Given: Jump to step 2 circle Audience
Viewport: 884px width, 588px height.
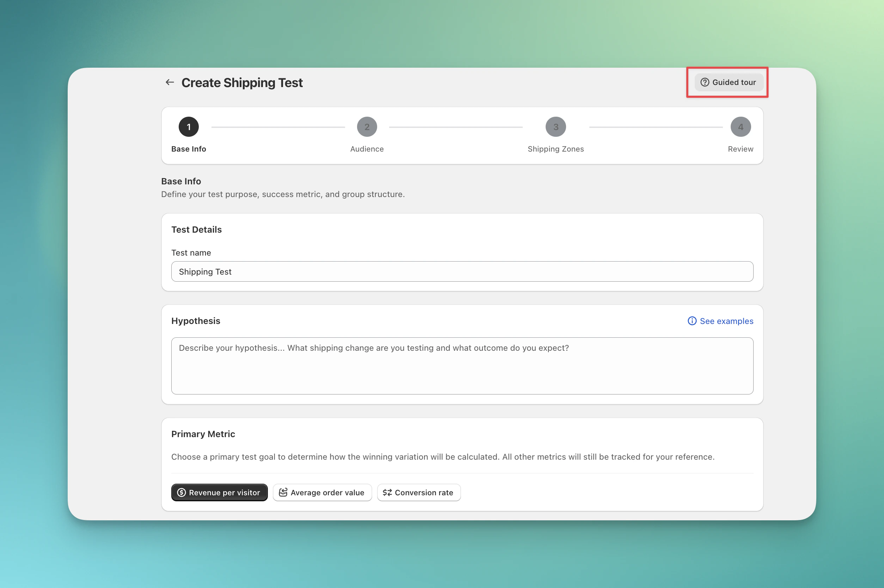Looking at the screenshot, I should coord(367,127).
